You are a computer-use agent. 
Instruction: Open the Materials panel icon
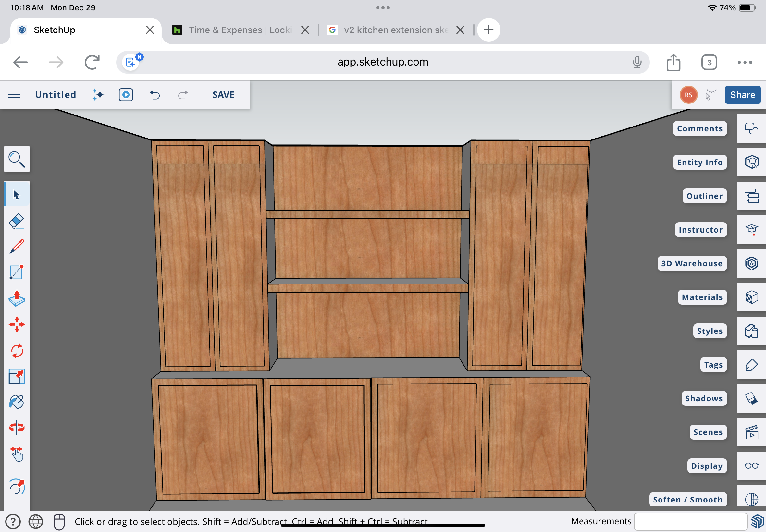(751, 297)
